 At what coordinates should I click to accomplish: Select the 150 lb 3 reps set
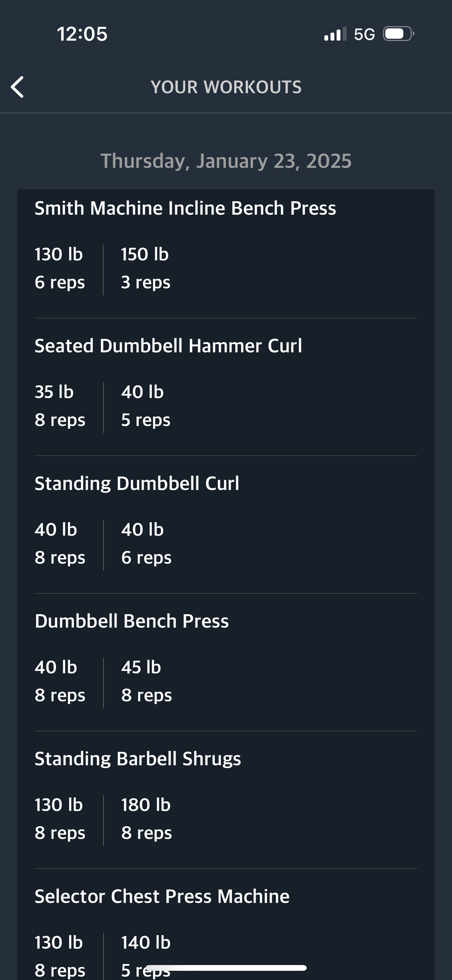(145, 268)
